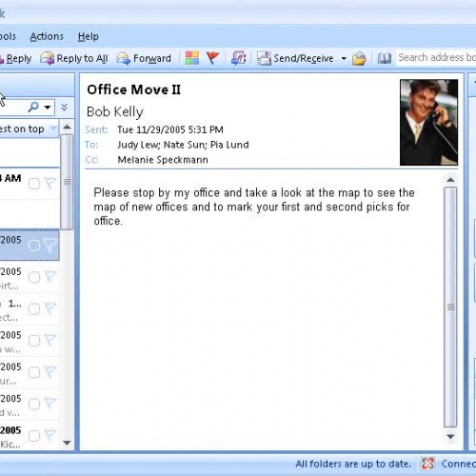
Task: Toggle category box on the AM message row
Action: pyautogui.click(x=34, y=184)
